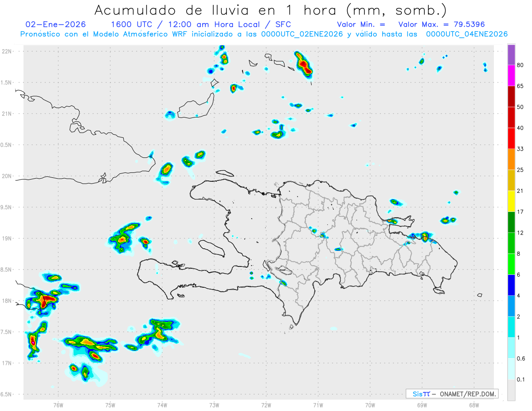Pick the dark red legend swatch between 50 and 65
The height and width of the screenshot is (411, 532).
[x=511, y=96]
